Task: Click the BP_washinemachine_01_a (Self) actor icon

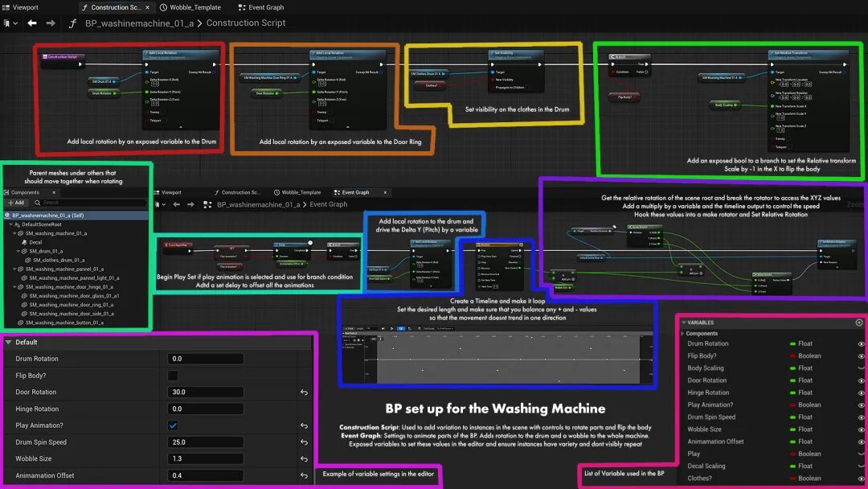Action: [8, 216]
